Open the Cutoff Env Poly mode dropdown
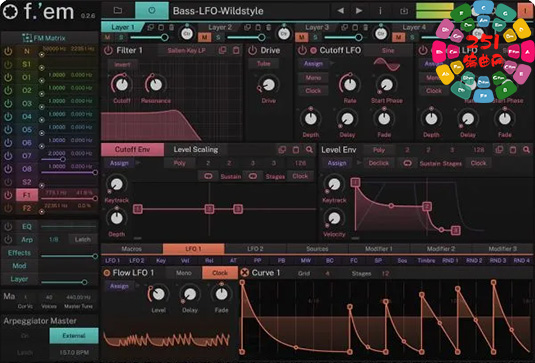 click(x=179, y=163)
